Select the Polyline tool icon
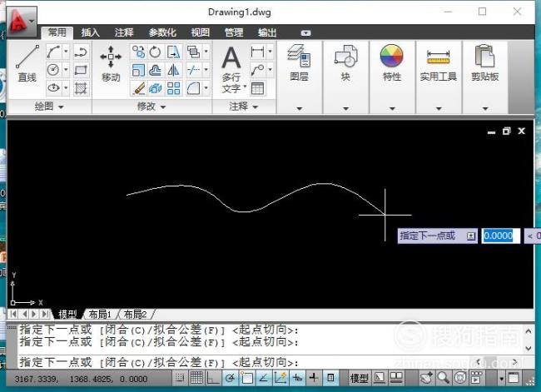 pyautogui.click(x=81, y=52)
